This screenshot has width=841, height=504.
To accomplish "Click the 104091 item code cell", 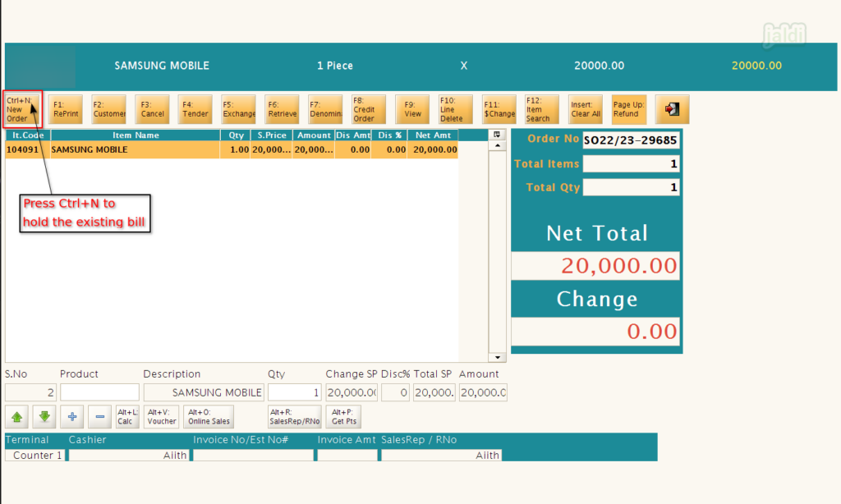I will point(27,149).
